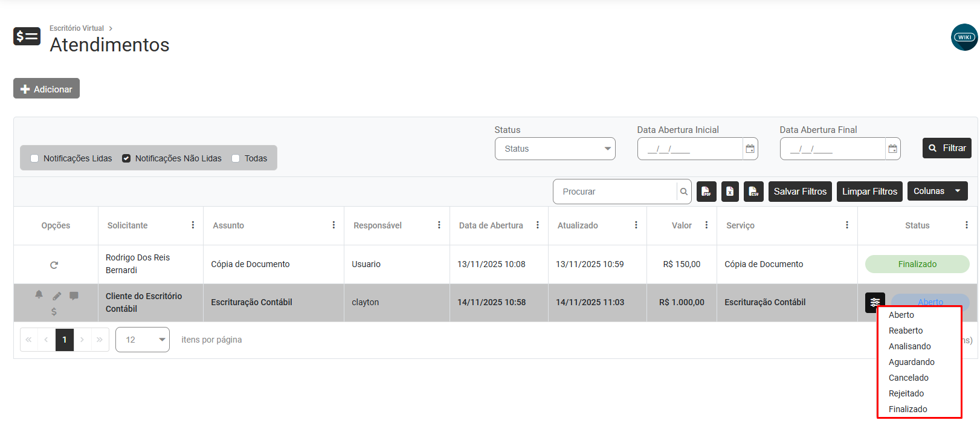Open the comment icon in selected row

click(x=74, y=295)
